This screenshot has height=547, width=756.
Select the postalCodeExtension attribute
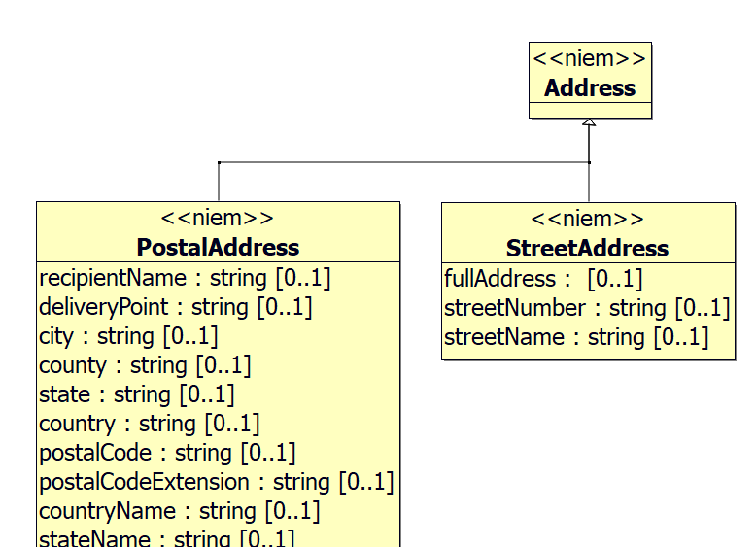(216, 482)
